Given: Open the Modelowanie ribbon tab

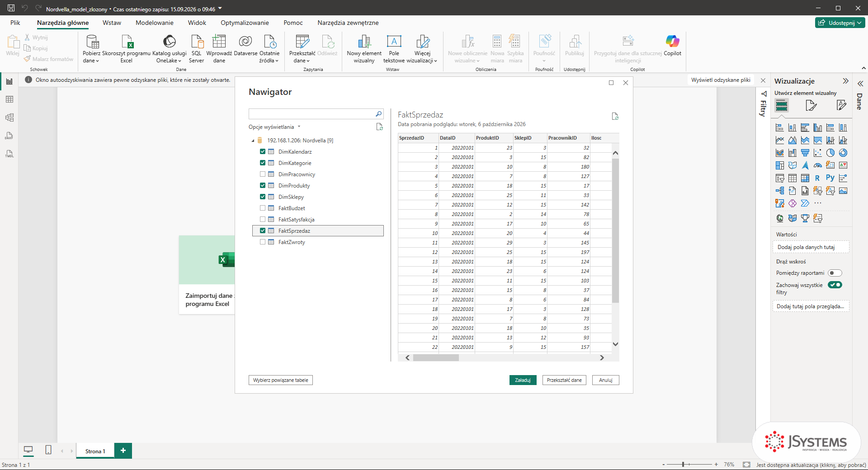Looking at the screenshot, I should [x=155, y=23].
